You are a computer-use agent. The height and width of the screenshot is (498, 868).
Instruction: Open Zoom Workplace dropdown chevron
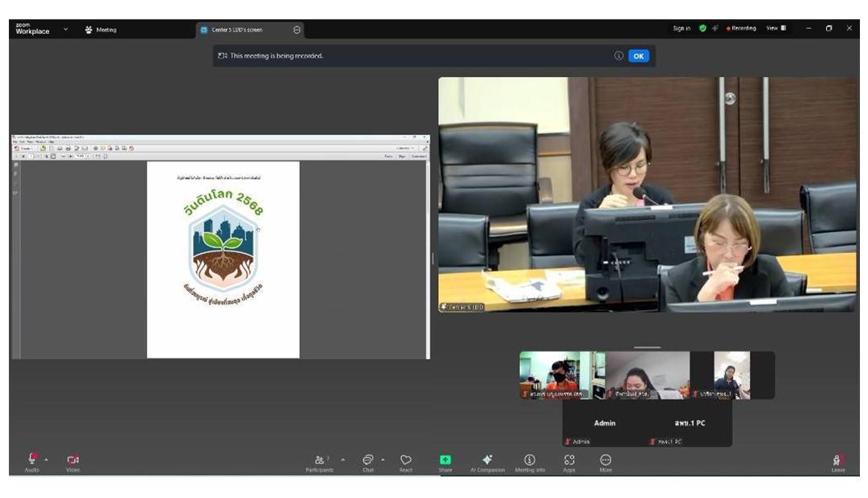click(x=66, y=30)
